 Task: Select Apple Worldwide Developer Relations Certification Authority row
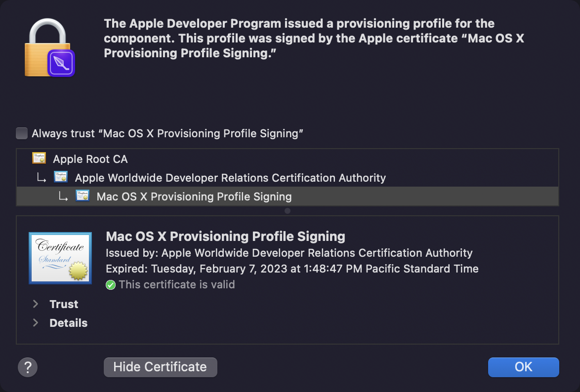click(x=230, y=178)
